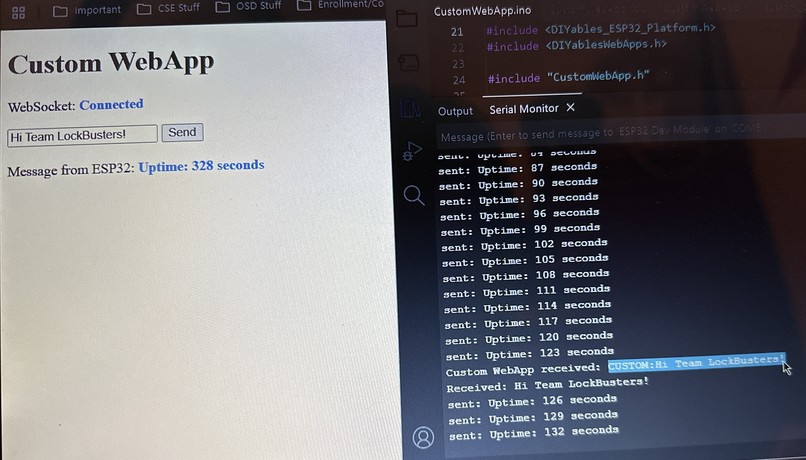Open the browser apps grid icon
This screenshot has width=806, height=460.
pos(18,12)
